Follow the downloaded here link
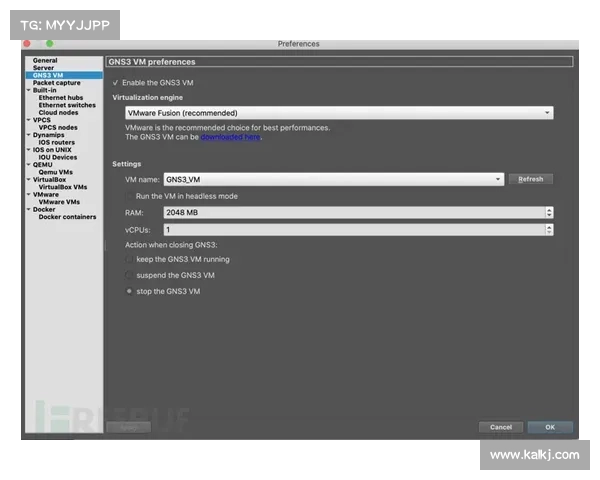Viewport: 600px width, 480px height. tap(231, 137)
